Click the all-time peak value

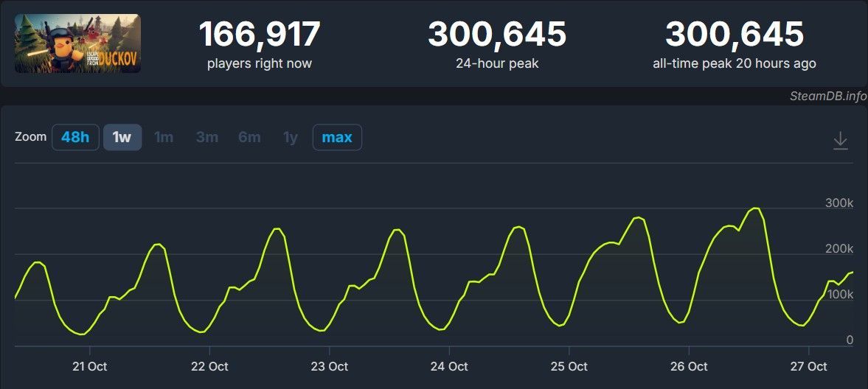735,35
